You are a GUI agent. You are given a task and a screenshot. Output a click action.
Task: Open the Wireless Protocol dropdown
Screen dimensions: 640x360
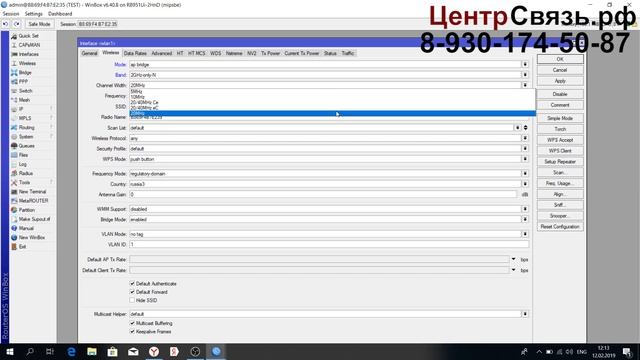[x=525, y=138]
